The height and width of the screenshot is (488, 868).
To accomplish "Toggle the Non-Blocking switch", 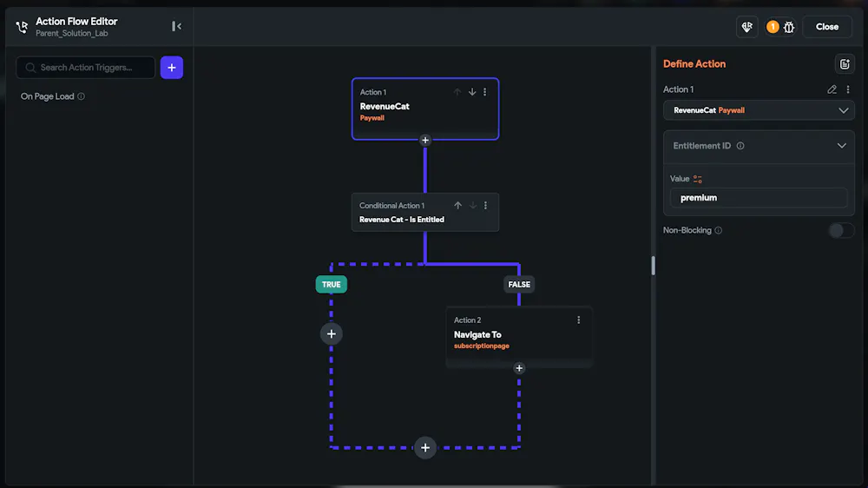I will (841, 230).
